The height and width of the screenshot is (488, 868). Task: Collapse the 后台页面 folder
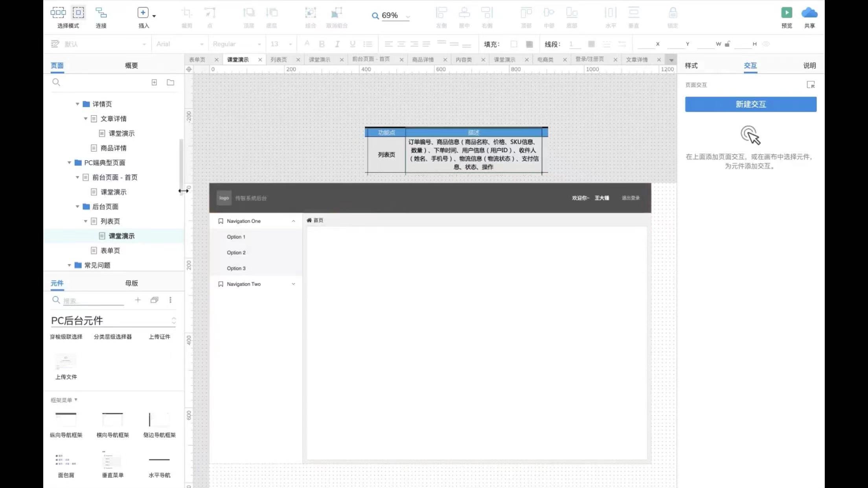pos(77,207)
